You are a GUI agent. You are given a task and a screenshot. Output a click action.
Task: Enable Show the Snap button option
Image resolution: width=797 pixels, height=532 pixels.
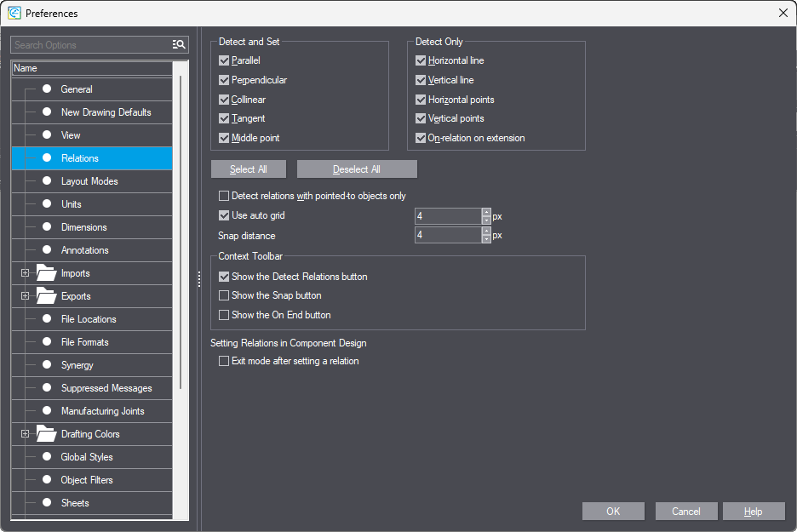(224, 295)
